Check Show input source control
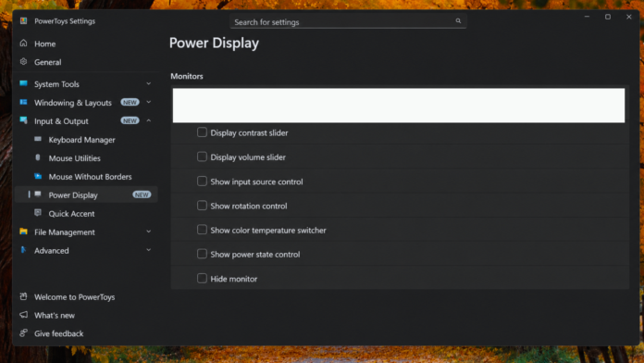Image resolution: width=644 pixels, height=363 pixels. click(x=202, y=181)
